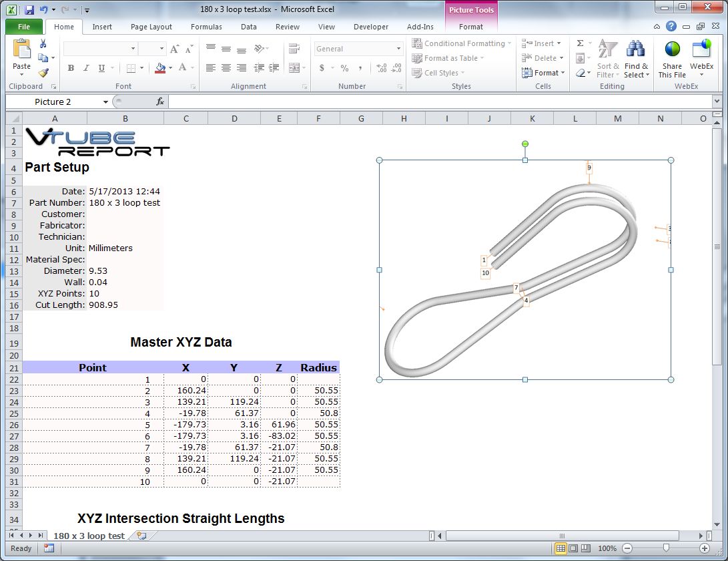728x561 pixels.
Task: Click the WebEx Share This File icon
Action: coord(672,50)
